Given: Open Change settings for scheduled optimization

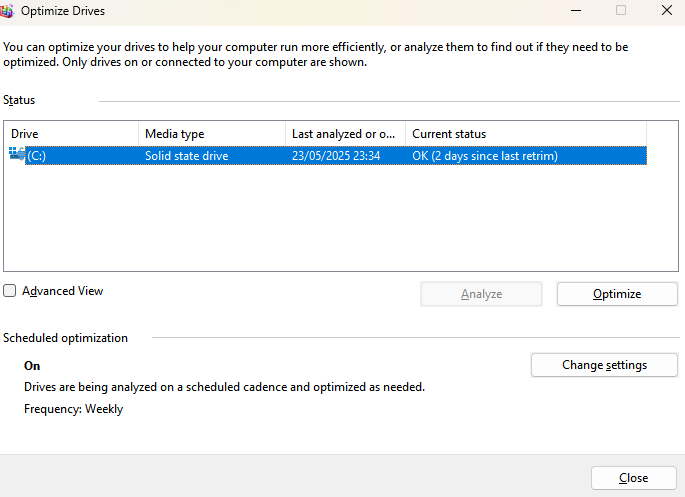Looking at the screenshot, I should 604,365.
